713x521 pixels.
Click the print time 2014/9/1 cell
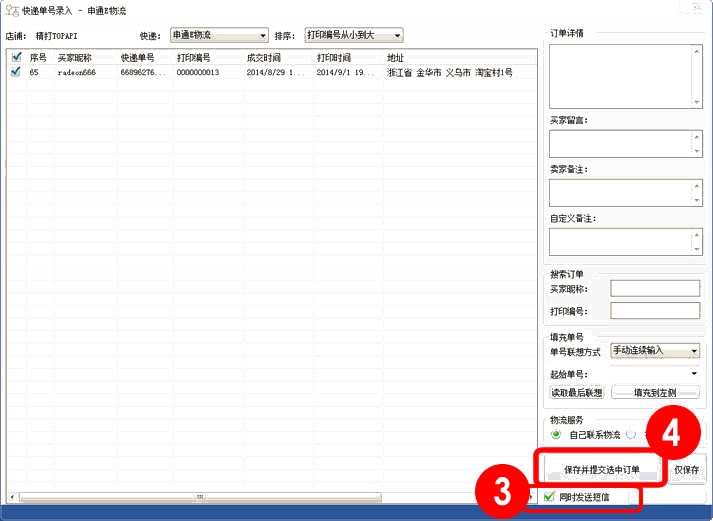point(345,72)
